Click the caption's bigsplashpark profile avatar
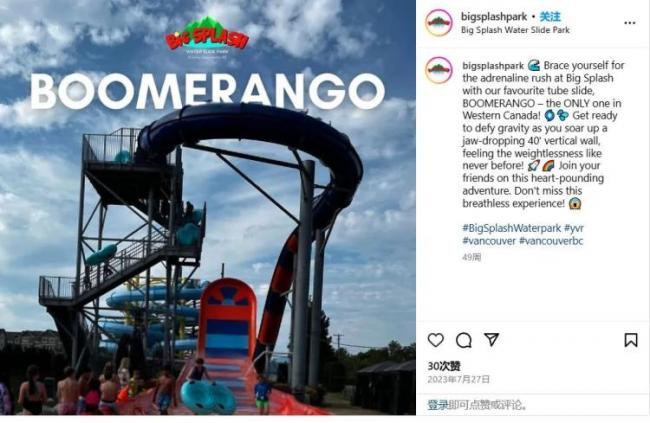The height and width of the screenshot is (423, 650). (x=439, y=70)
